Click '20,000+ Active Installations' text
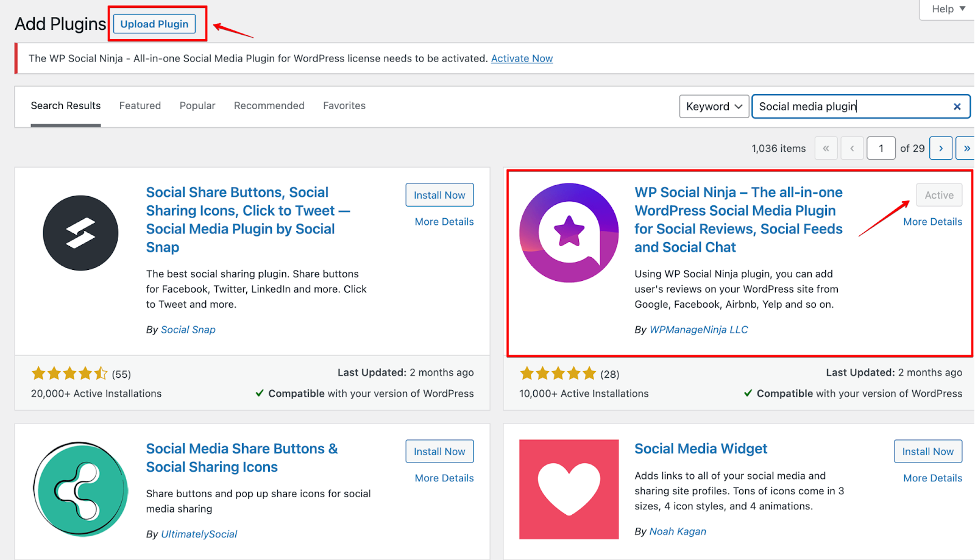The image size is (975, 560). tap(96, 394)
